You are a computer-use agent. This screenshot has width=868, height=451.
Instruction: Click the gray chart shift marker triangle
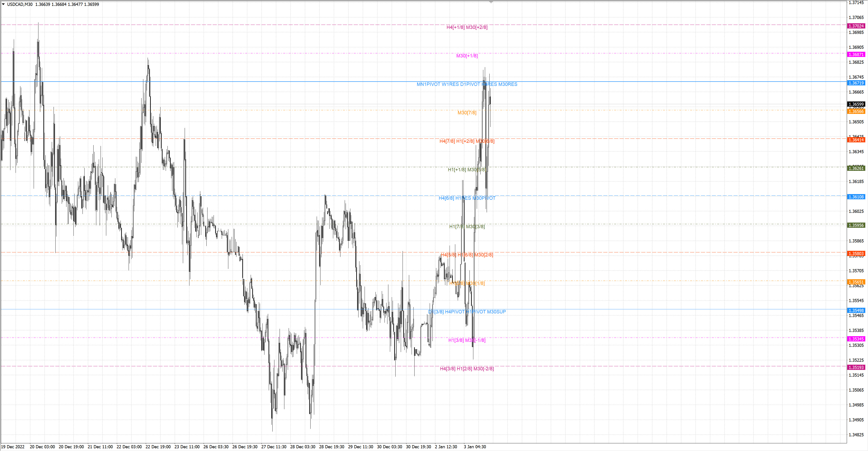point(491,2)
